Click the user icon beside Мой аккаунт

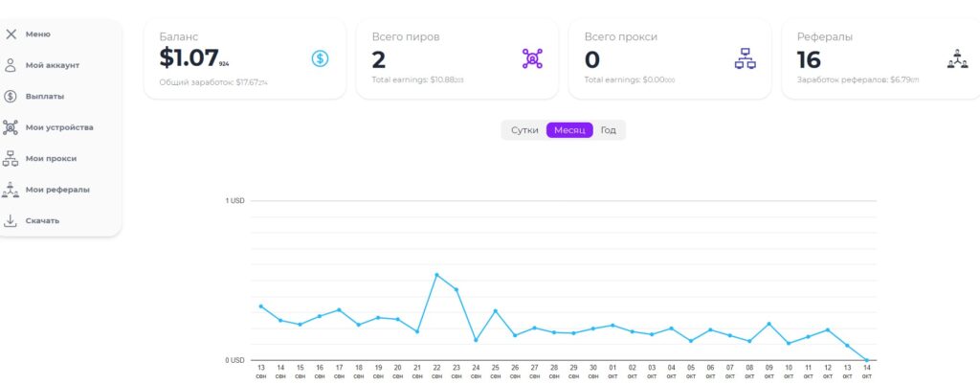click(x=10, y=66)
